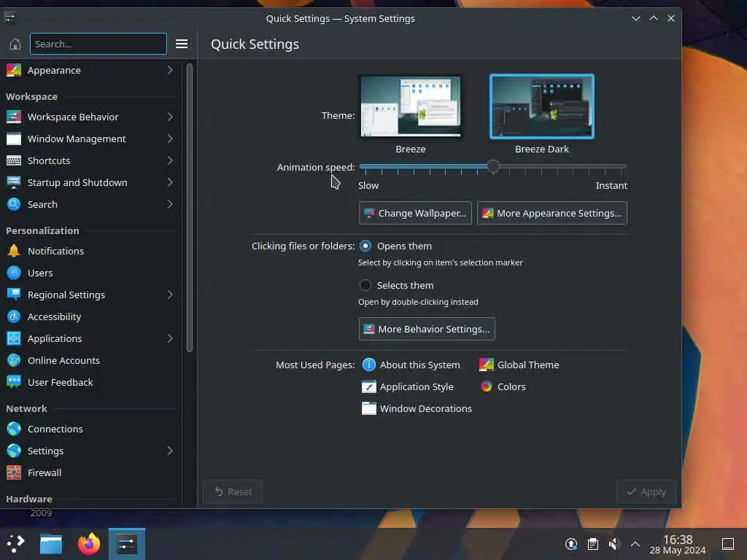Click the Animation speed slider handle
747x560 pixels.
tap(493, 166)
